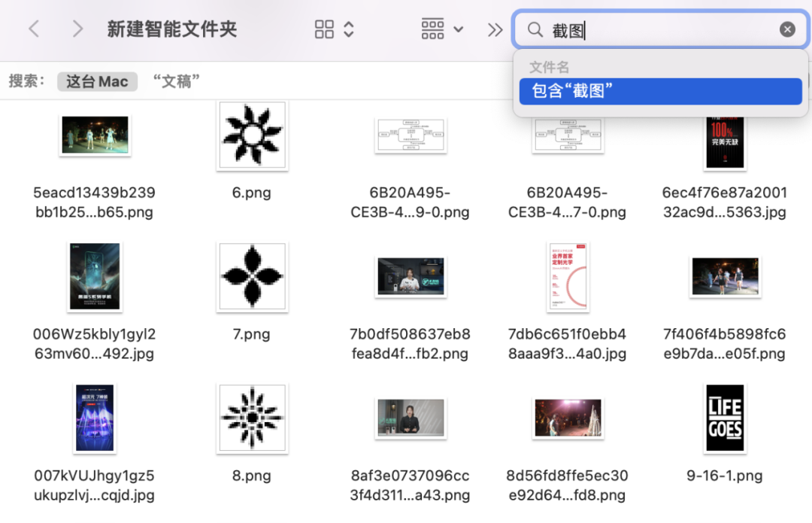The width and height of the screenshot is (812, 523).
Task: Click the grouping view icon in the toolbar
Action: click(432, 29)
